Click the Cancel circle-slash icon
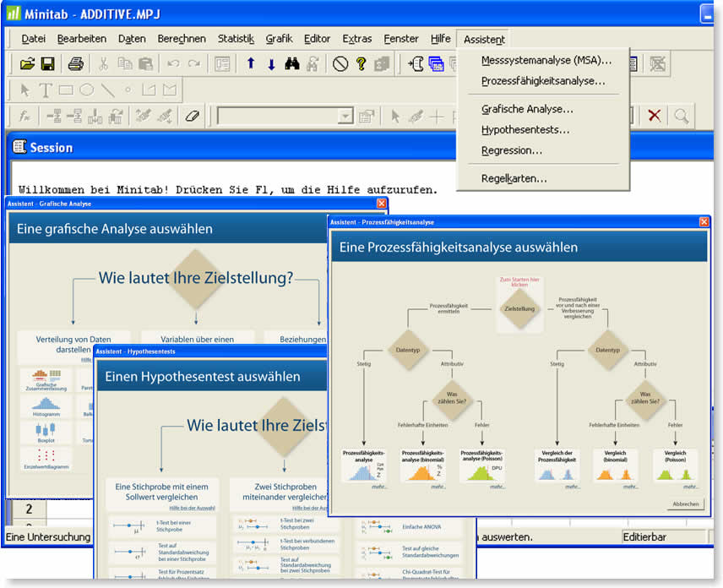The image size is (723, 588). pyautogui.click(x=340, y=63)
